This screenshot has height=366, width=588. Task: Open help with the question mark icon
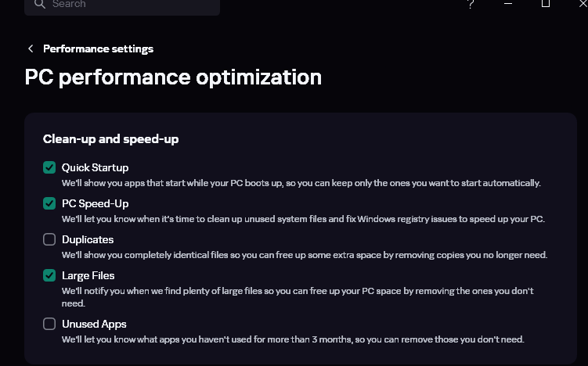[471, 4]
